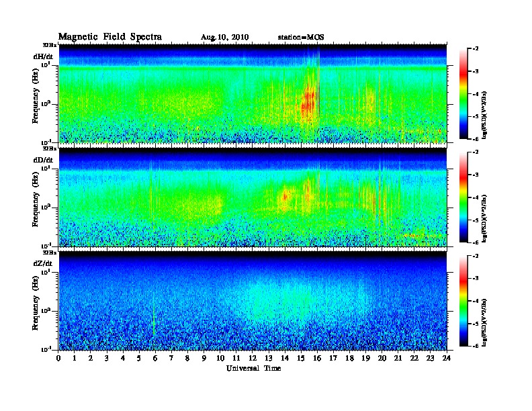
Task: Click the log(PSD) units label of dH/dt colorbar
Action: [484, 115]
